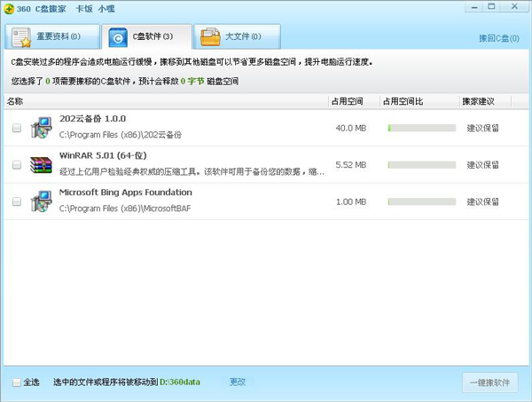Open the 小嘿 title bar link
532x402 pixels.
coord(106,9)
